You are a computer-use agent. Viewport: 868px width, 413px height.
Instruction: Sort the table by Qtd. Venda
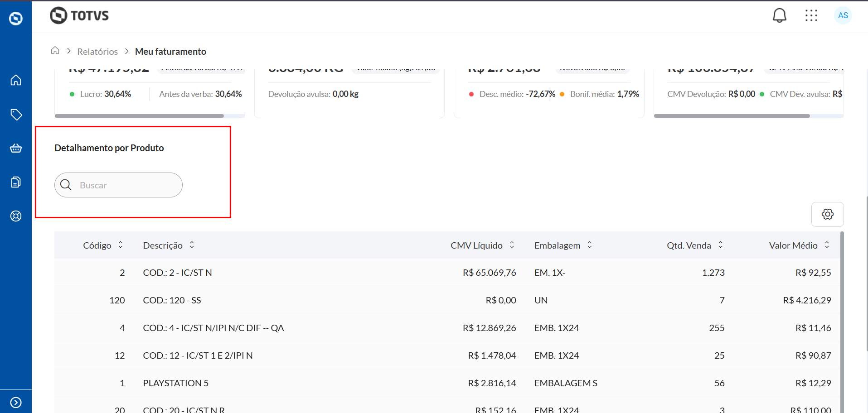720,245
